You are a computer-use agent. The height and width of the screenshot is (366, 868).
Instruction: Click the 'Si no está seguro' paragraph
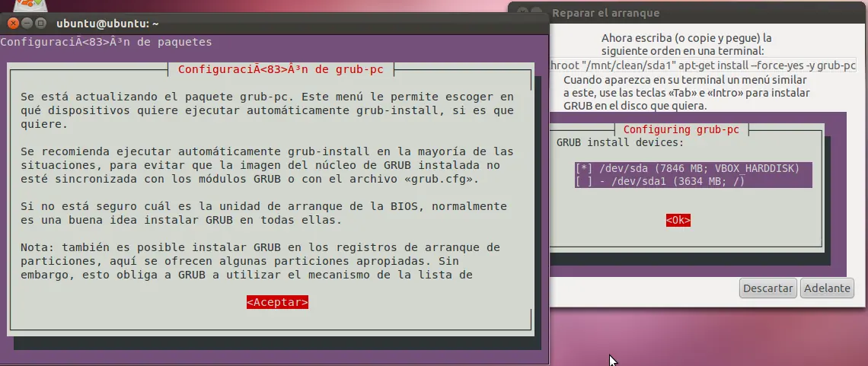point(263,213)
